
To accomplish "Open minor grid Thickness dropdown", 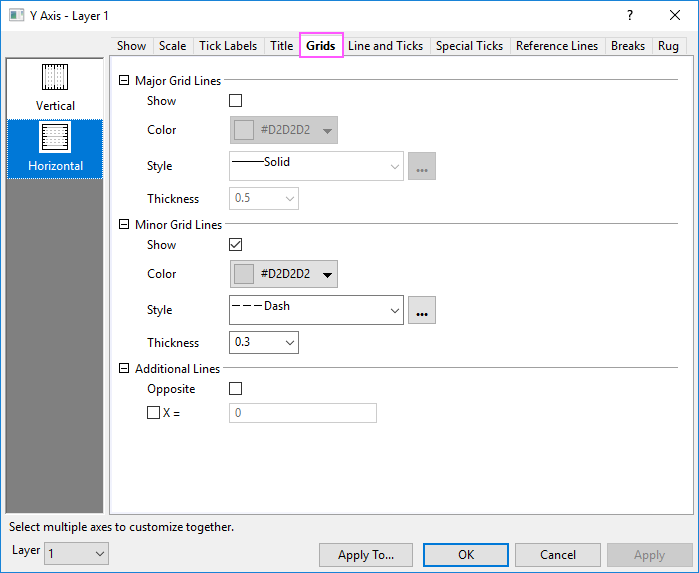I will coord(264,342).
